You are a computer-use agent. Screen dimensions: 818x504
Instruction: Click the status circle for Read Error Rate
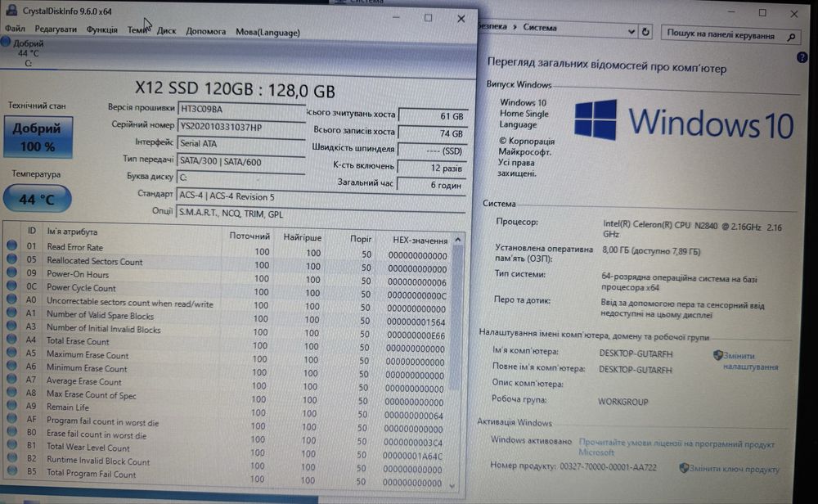pyautogui.click(x=12, y=245)
